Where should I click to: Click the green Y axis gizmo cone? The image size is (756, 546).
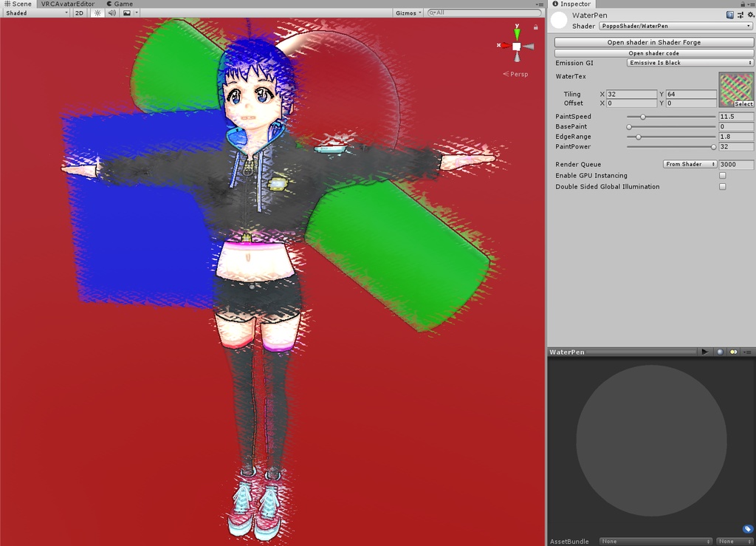(517, 33)
